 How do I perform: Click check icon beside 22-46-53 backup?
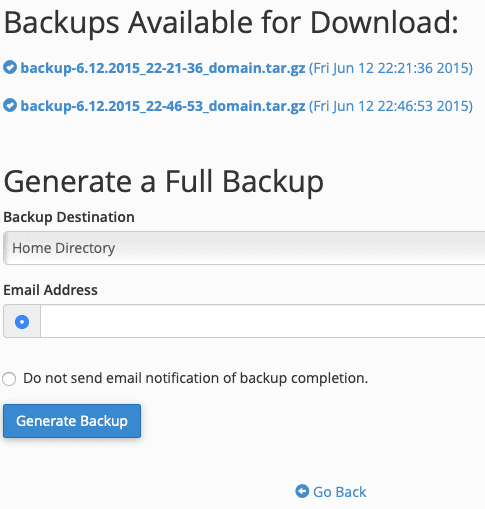[10, 105]
